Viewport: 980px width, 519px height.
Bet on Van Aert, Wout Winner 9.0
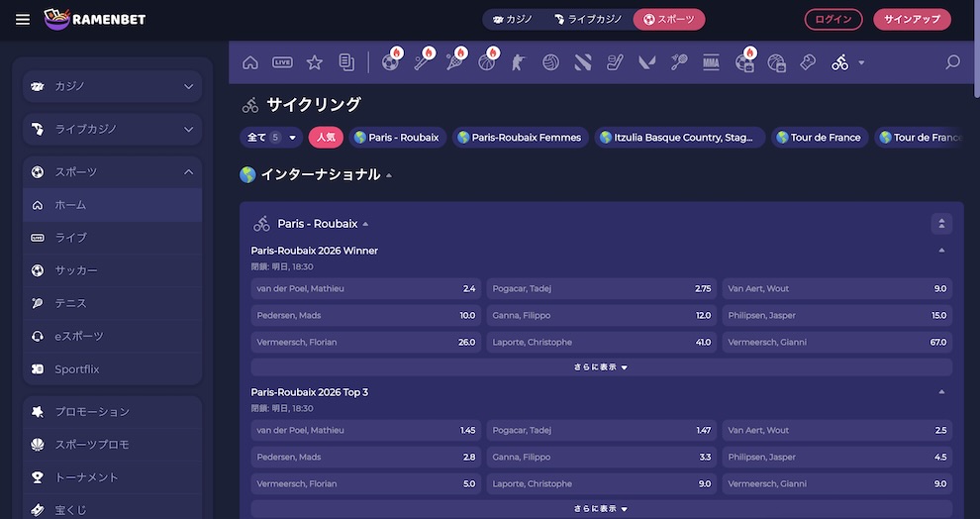point(837,289)
